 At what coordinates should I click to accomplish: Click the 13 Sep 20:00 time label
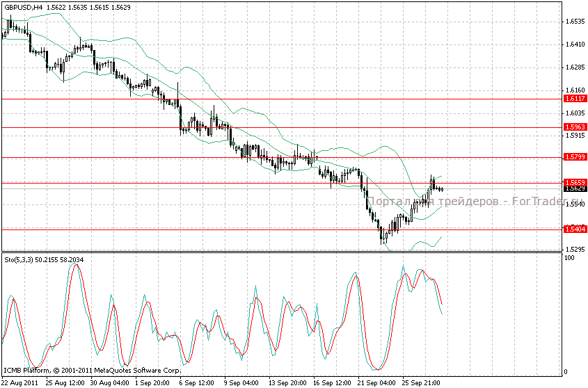(x=287, y=382)
